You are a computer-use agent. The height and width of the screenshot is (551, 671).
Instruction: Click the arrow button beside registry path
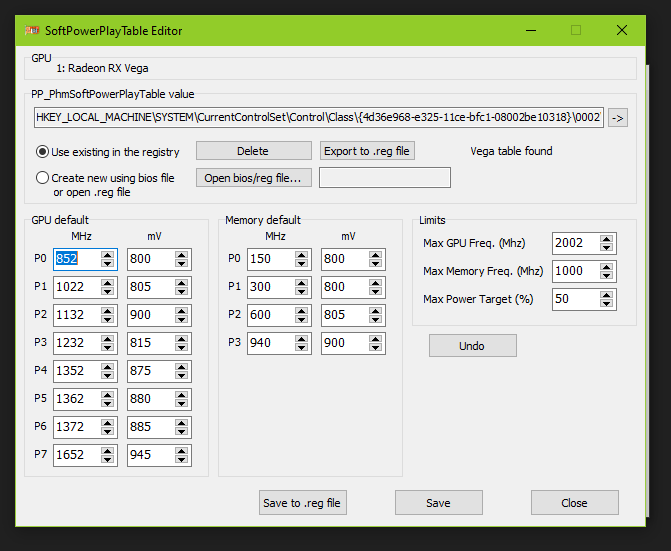point(618,118)
